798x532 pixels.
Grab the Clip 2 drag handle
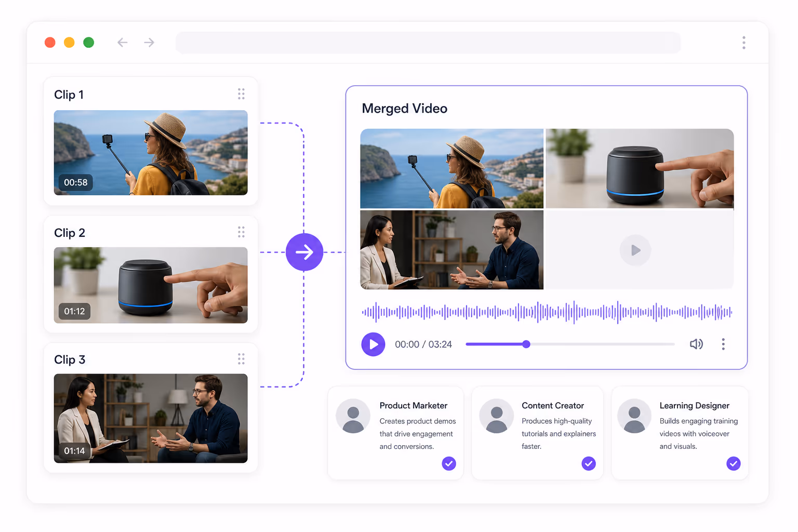tap(241, 232)
